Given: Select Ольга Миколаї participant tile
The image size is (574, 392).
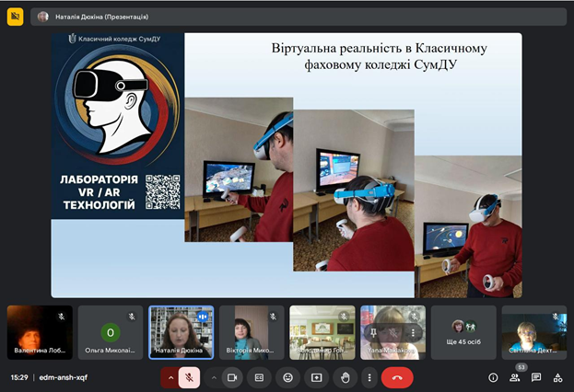Looking at the screenshot, I should (x=111, y=332).
